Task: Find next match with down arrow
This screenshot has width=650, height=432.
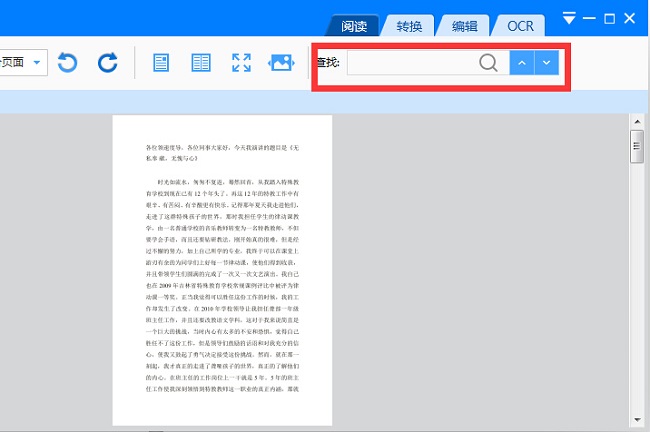Action: [547, 63]
